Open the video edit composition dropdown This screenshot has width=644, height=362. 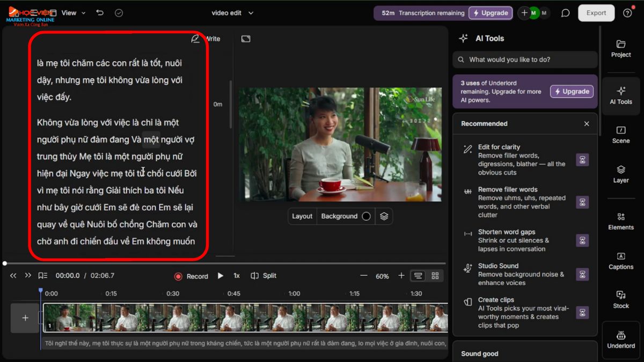(x=232, y=13)
